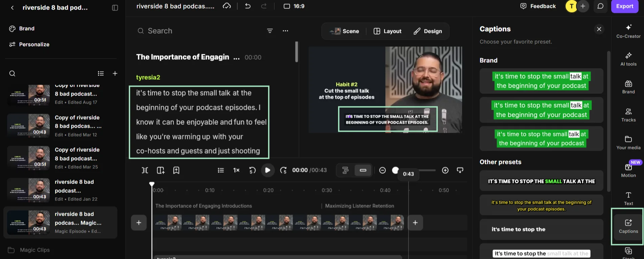Open the Motion panel
The width and height of the screenshot is (644, 259).
pos(628,170)
